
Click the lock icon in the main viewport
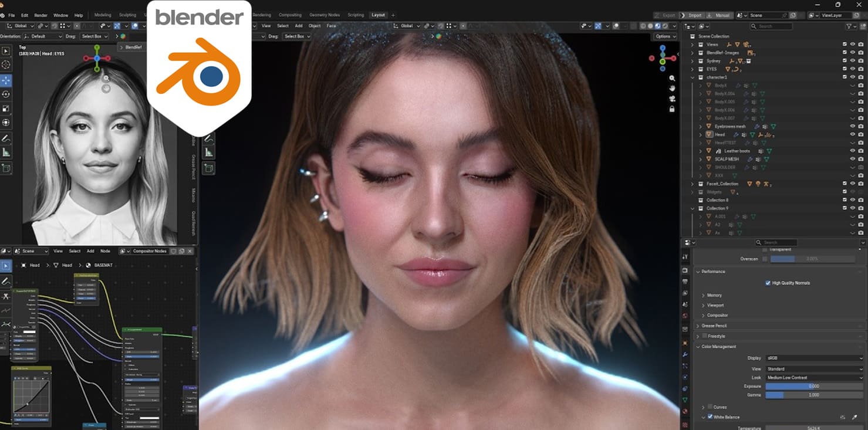(672, 109)
